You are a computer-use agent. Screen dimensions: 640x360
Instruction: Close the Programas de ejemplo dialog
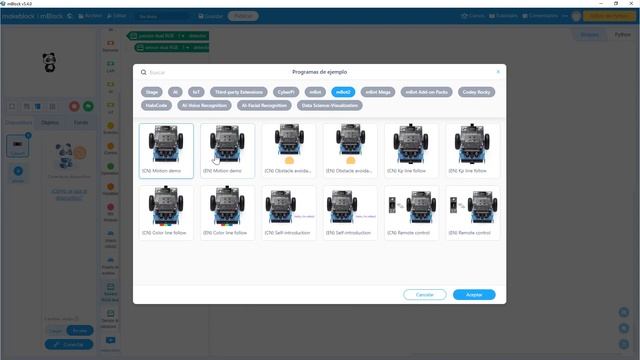498,72
